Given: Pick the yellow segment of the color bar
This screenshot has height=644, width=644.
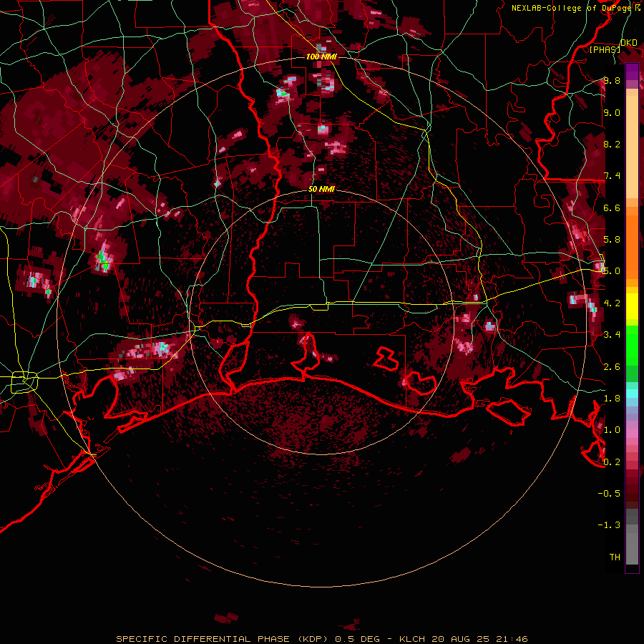Looking at the screenshot, I should tap(632, 306).
